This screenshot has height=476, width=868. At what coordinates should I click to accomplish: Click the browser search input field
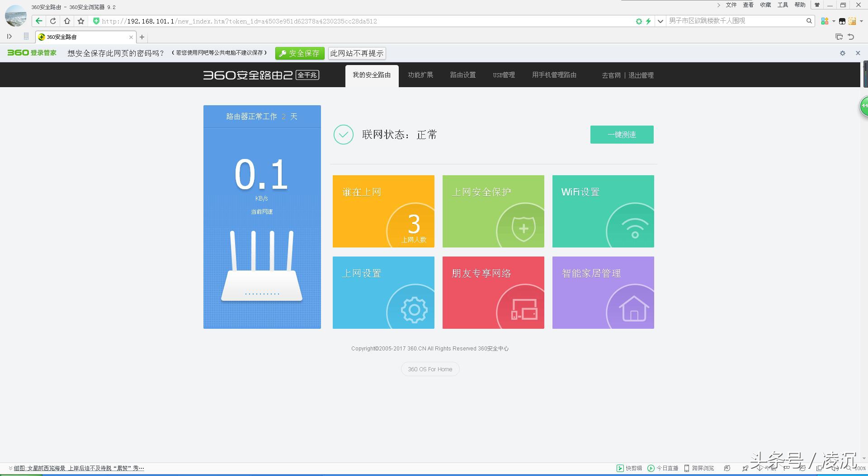[x=735, y=21]
